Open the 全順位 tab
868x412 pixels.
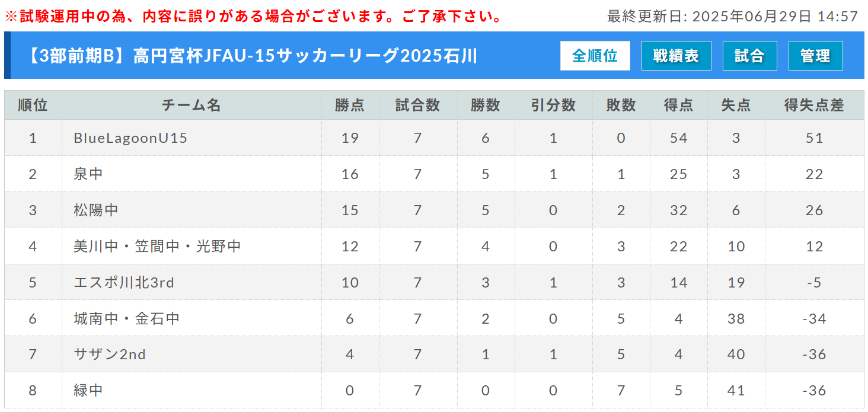[595, 56]
